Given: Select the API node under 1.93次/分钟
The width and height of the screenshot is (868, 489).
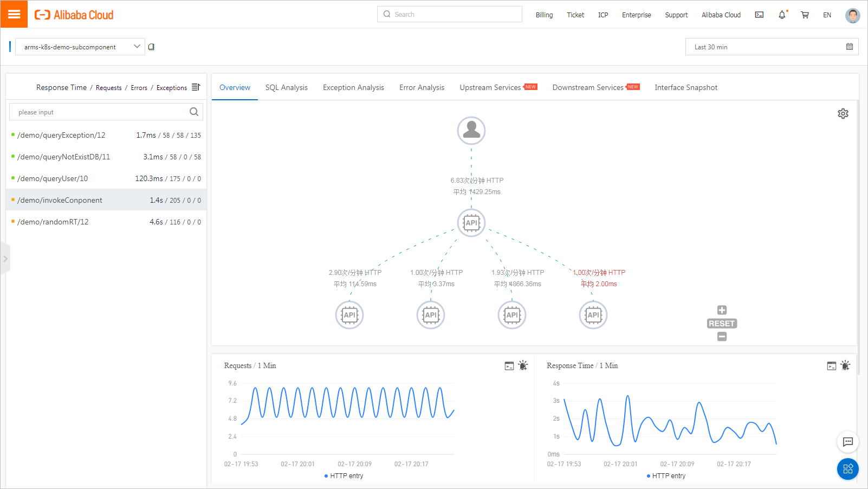Looking at the screenshot, I should 512,315.
